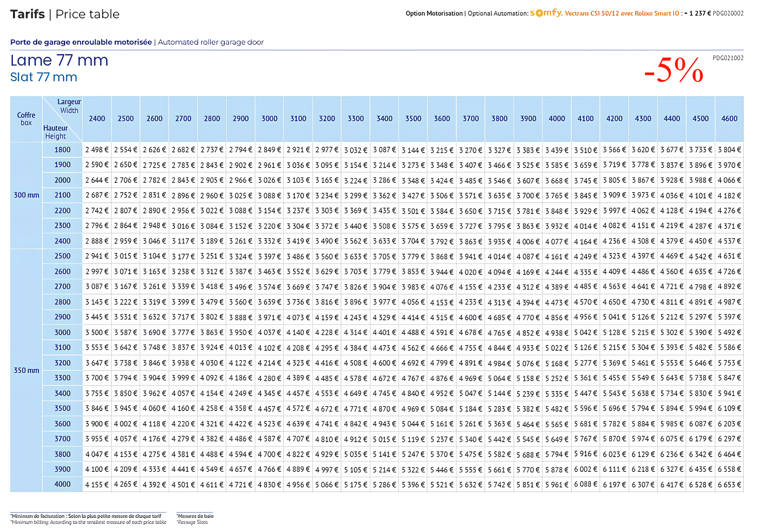
Task: Click the price 6 653 €
Action: point(729,484)
